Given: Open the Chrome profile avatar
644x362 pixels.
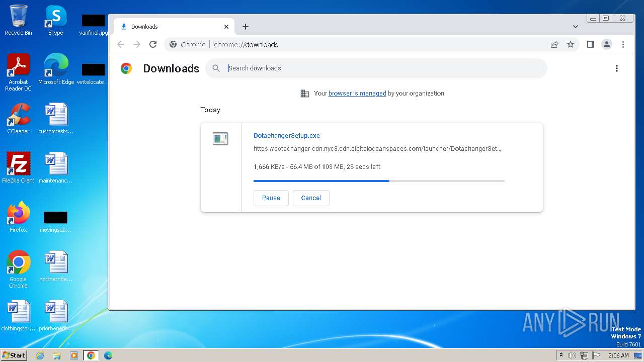Looking at the screenshot, I should pyautogui.click(x=607, y=44).
